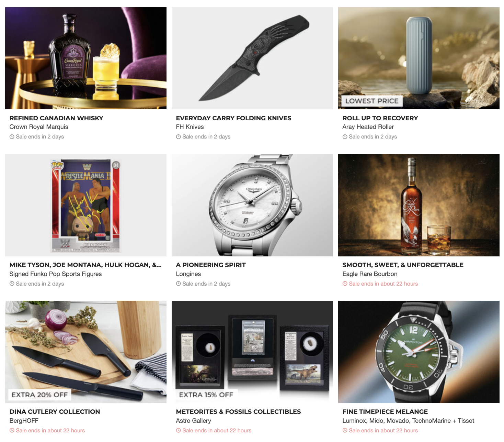Screen dimensions: 504x442
Task: Open the Roll Up To Recovery sale link
Action: (x=380, y=118)
